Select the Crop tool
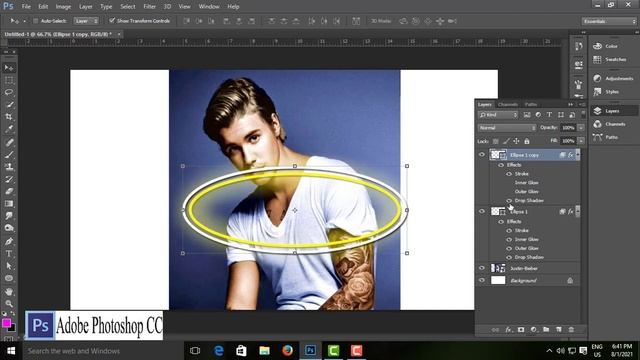The image size is (640, 360). 9,117
